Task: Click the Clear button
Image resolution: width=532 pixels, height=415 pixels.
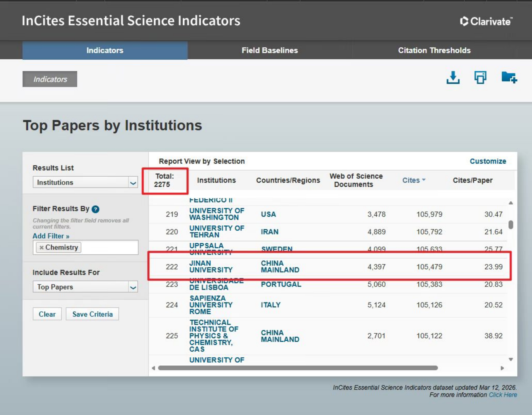Action: (47, 314)
